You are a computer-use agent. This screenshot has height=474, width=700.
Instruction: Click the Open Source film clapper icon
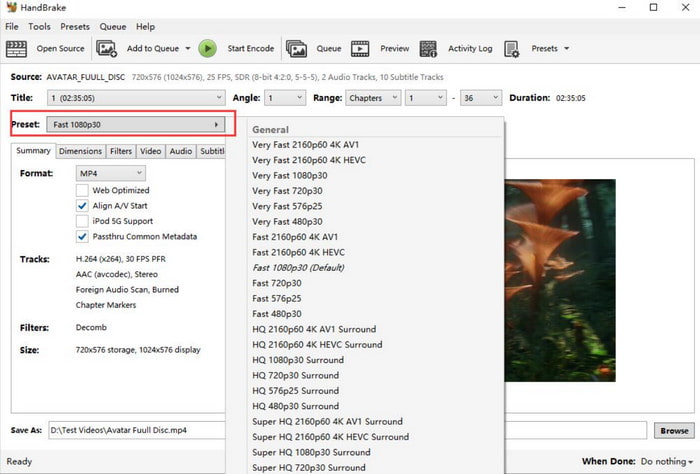17,49
